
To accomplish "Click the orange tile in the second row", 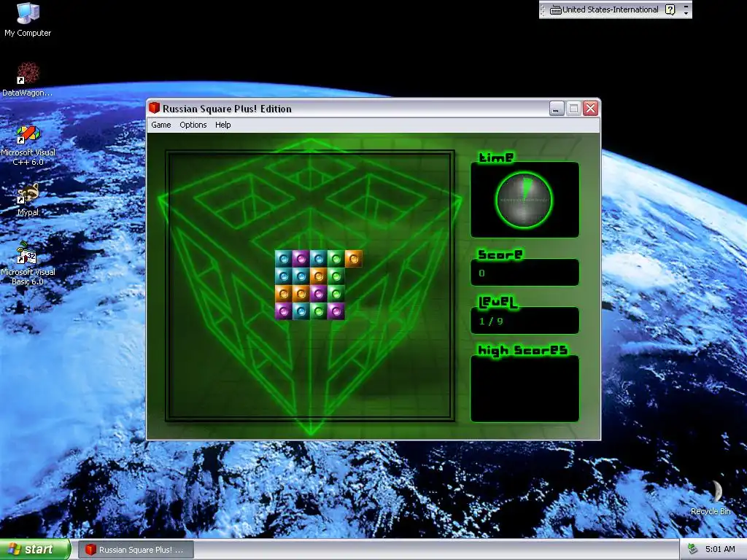I will [318, 276].
